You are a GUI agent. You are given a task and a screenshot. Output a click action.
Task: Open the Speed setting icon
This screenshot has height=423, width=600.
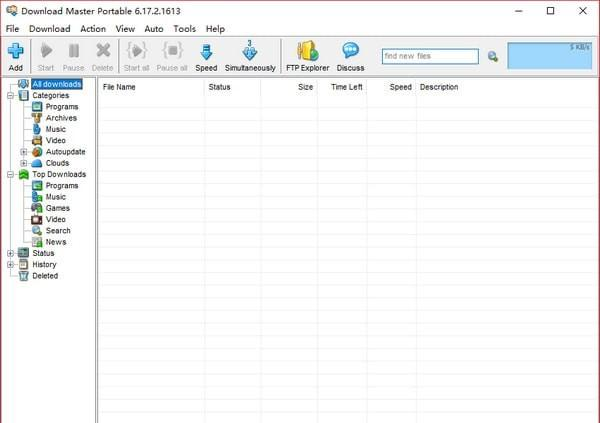[206, 52]
